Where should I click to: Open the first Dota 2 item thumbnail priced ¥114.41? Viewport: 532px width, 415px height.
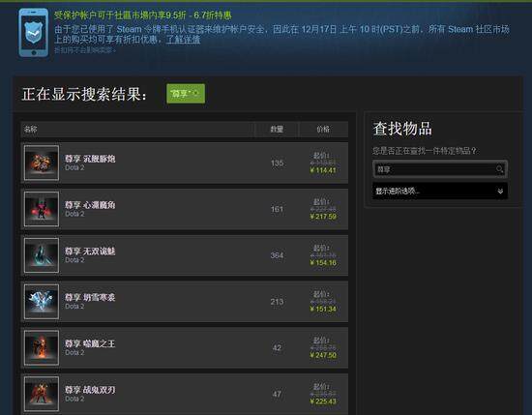coord(42,163)
